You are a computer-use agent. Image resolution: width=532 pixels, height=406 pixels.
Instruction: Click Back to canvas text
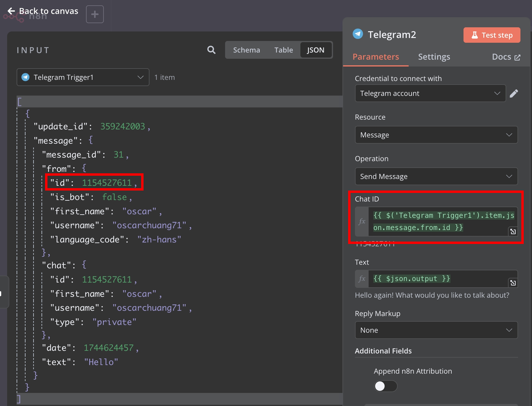(49, 11)
